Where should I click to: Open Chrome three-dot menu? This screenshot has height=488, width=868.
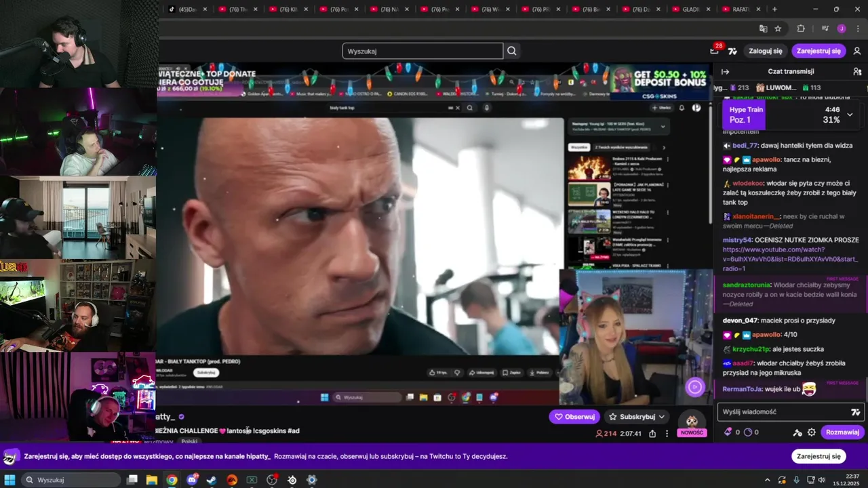[x=858, y=28]
